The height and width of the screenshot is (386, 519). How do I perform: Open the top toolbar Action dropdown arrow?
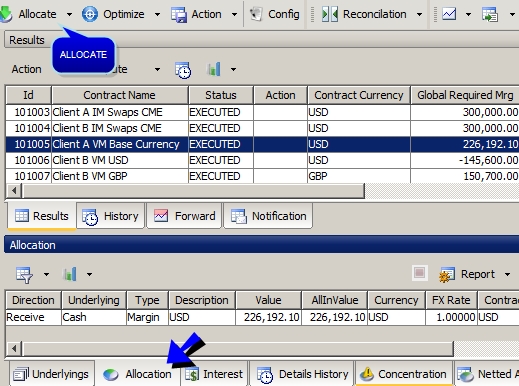pyautogui.click(x=234, y=15)
